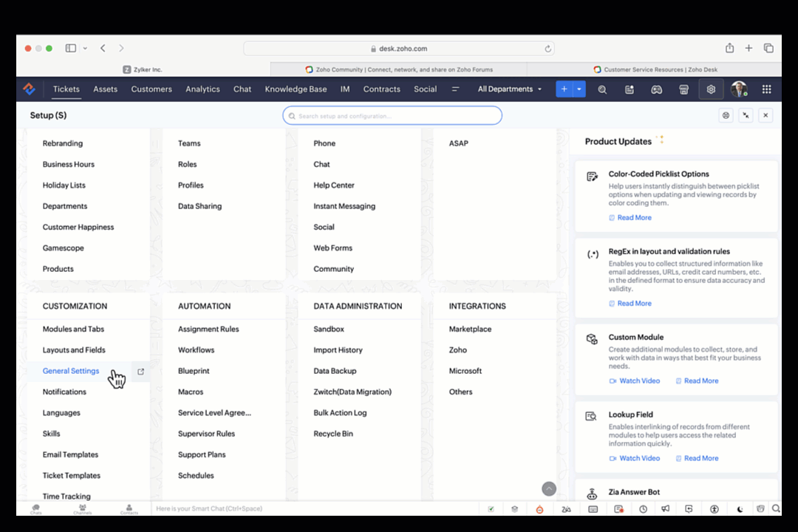Click the megaphone announcements icon in bottom bar
798x532 pixels.
pyautogui.click(x=665, y=509)
